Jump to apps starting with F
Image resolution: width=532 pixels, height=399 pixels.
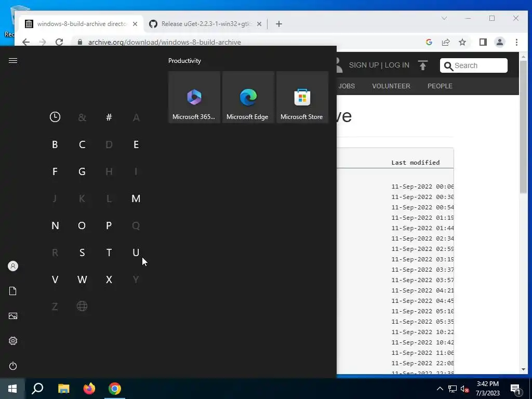pos(55,171)
